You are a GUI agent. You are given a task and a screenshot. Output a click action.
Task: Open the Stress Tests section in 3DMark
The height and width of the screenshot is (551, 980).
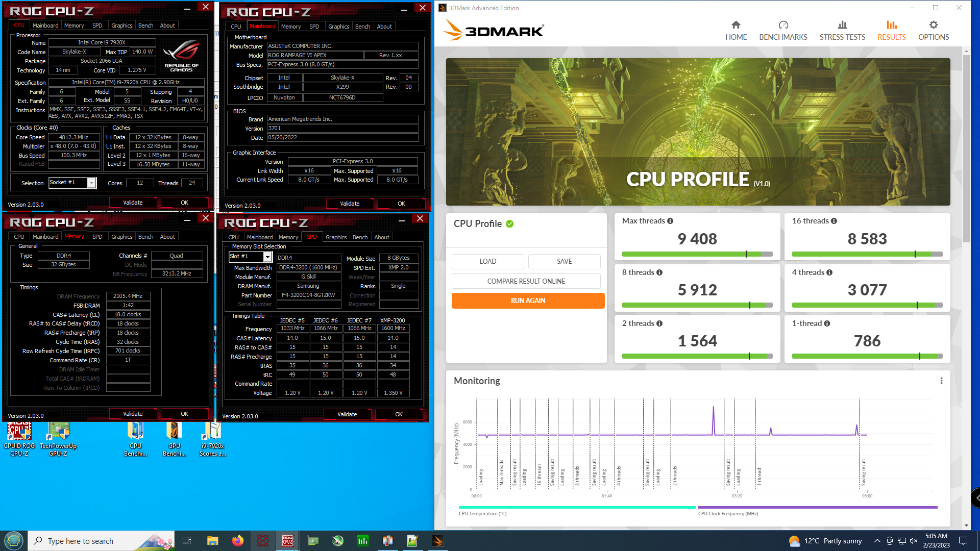click(x=842, y=31)
